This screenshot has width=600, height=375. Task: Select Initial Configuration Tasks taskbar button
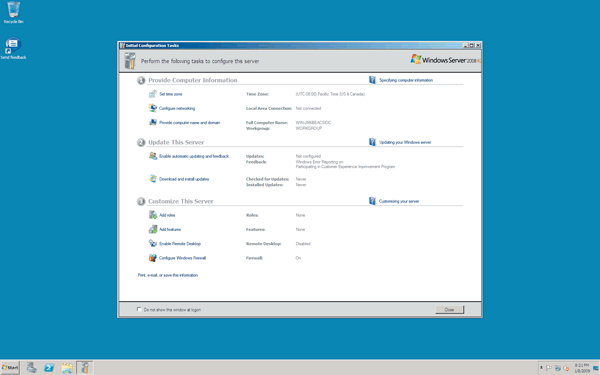coord(85,368)
